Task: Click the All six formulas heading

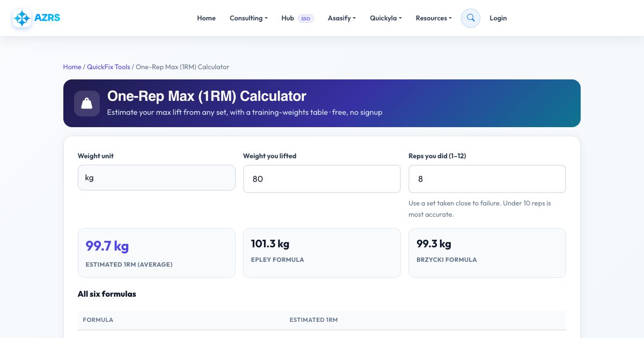Action: point(107,294)
